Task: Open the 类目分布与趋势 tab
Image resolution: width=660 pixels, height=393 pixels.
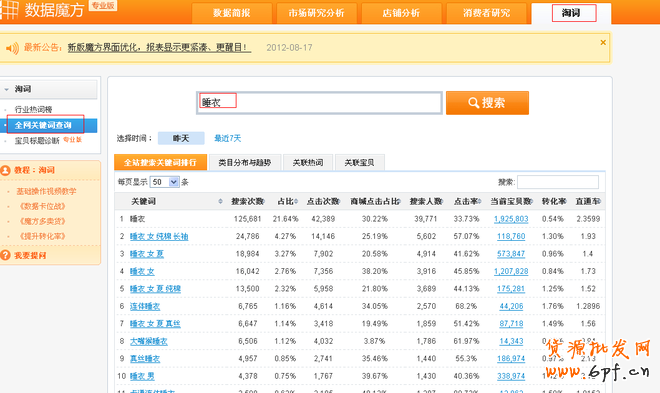Action: point(245,162)
